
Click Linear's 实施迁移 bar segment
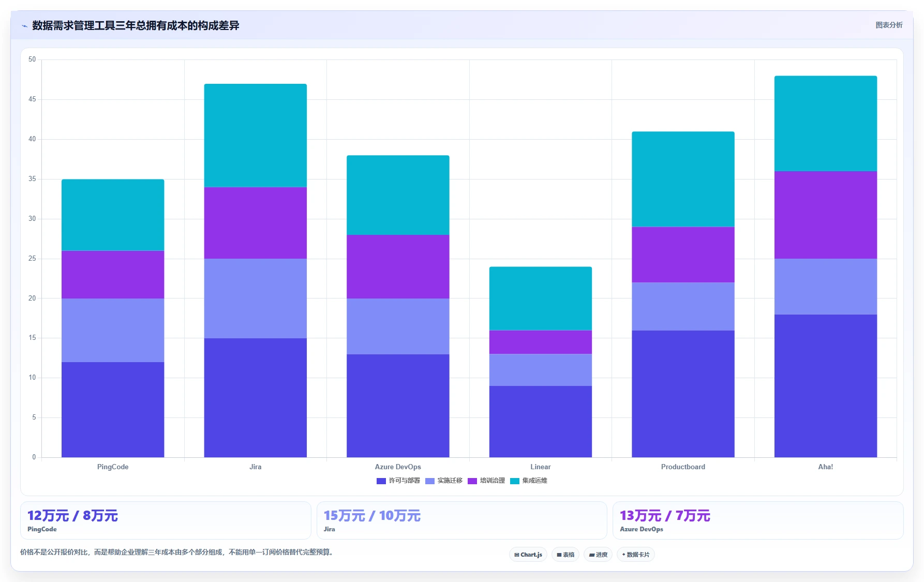pyautogui.click(x=541, y=370)
